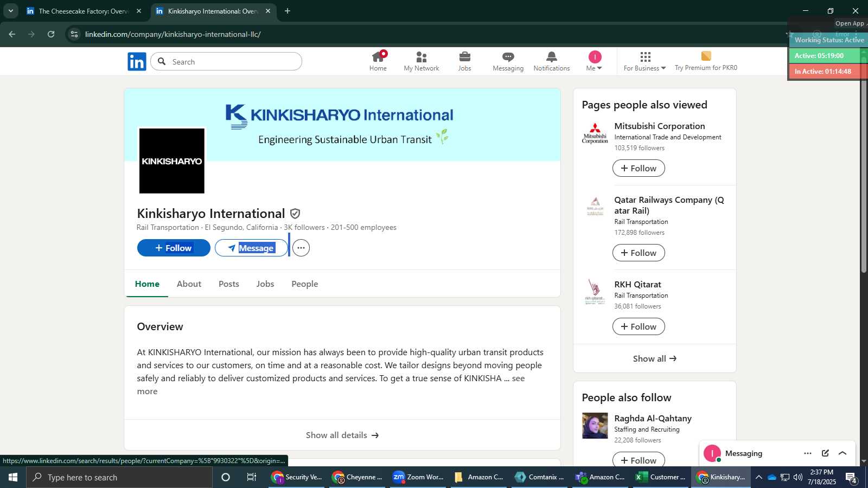
Task: Go to Jobs briefcase icon
Action: [x=464, y=61]
